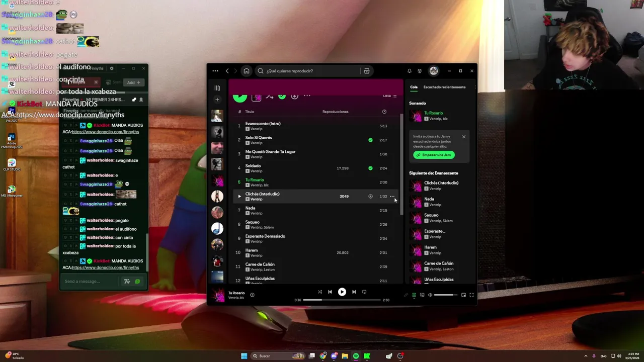The height and width of the screenshot is (362, 644).
Task: Toggle shuffle in the player bar
Action: pos(320,292)
